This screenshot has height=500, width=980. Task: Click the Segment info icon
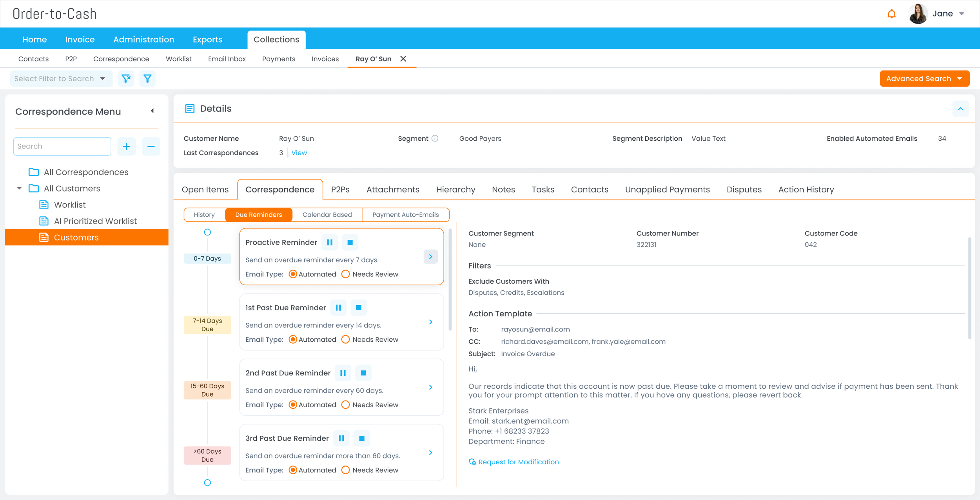click(435, 138)
